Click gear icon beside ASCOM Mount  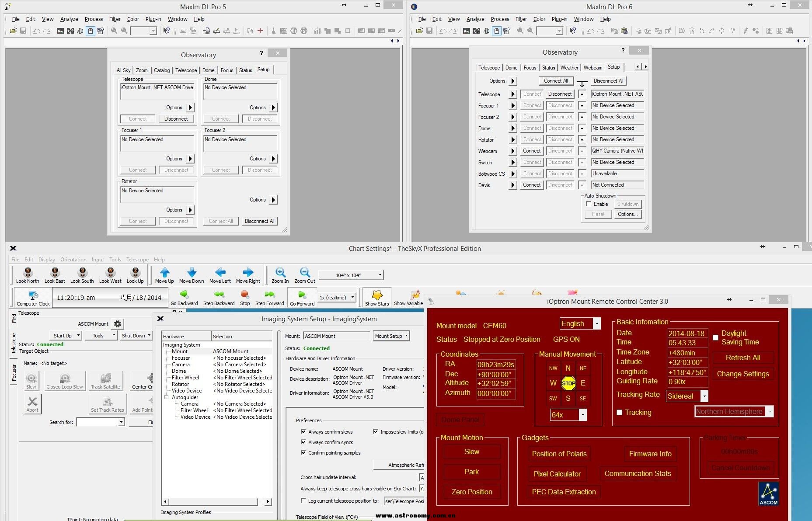pyautogui.click(x=118, y=324)
